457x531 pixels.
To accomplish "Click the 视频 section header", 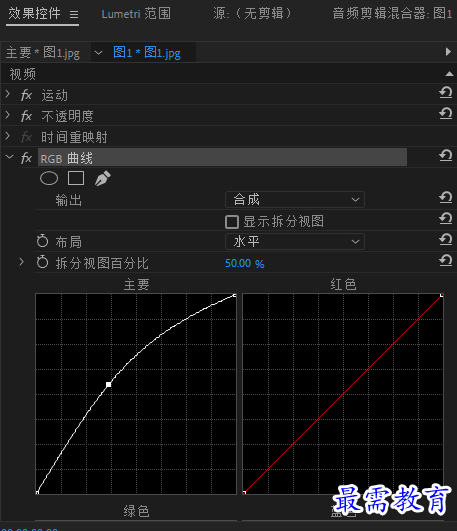I will coord(22,74).
